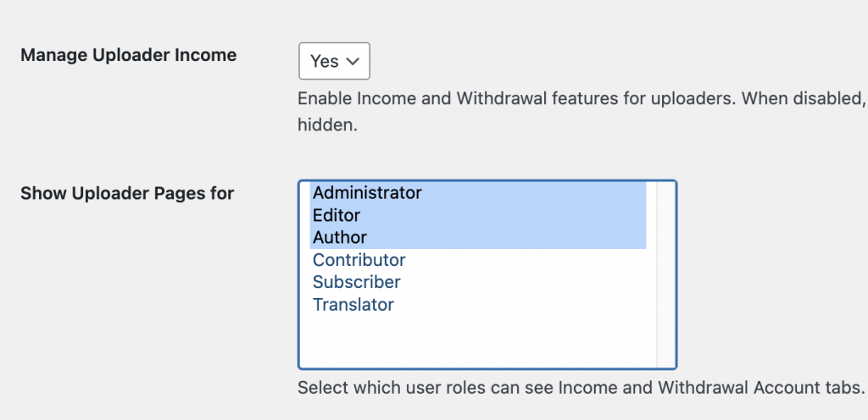This screenshot has height=420, width=868.
Task: Open the Manage Uploader Income dropdown
Action: [334, 61]
